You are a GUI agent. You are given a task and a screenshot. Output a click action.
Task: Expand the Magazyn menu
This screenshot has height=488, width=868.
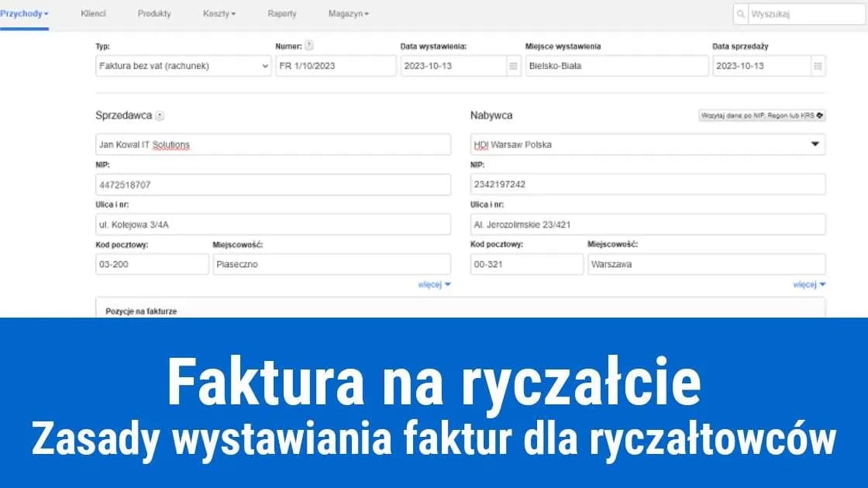(x=350, y=13)
